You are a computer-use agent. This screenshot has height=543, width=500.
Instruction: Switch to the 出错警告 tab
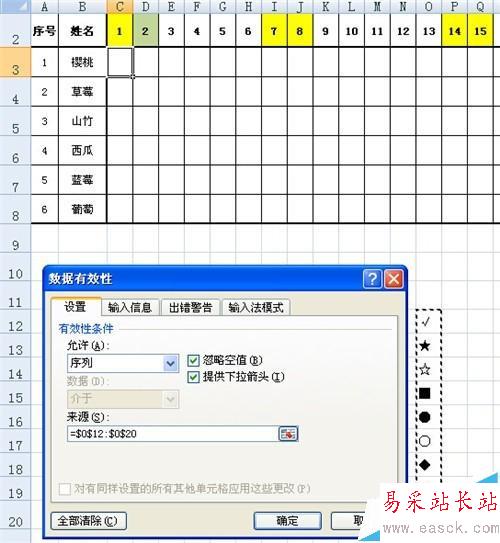point(190,308)
